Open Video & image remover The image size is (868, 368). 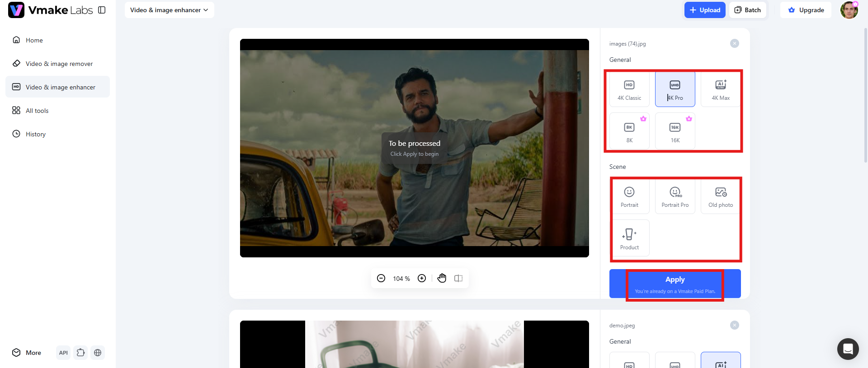[x=57, y=64]
